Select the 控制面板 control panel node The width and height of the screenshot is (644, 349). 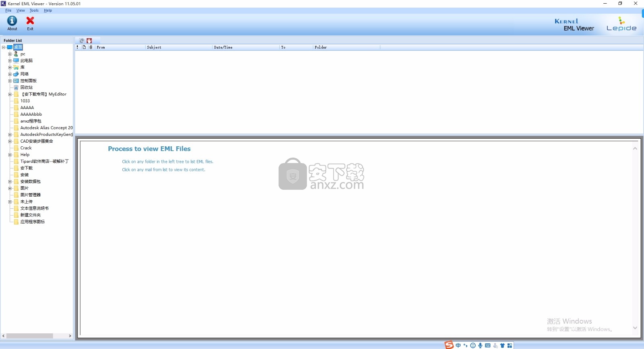pyautogui.click(x=29, y=81)
